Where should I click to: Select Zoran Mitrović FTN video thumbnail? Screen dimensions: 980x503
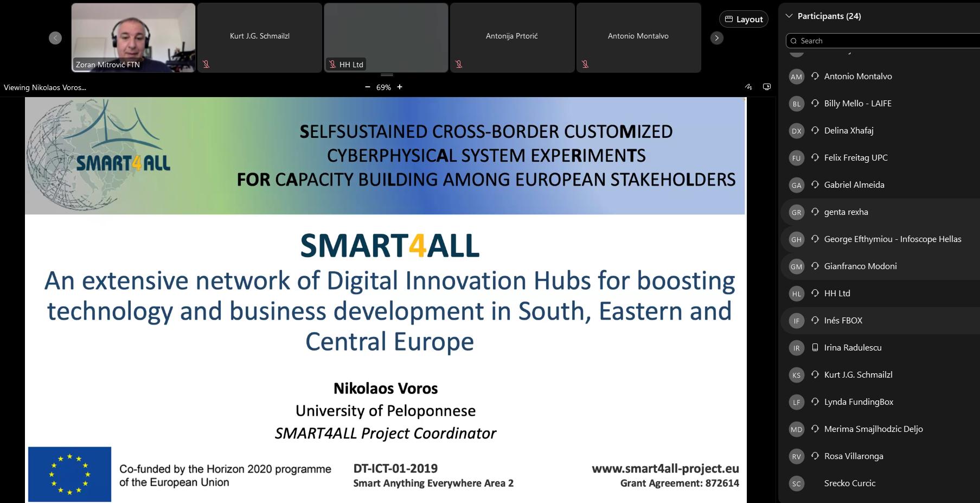(133, 37)
